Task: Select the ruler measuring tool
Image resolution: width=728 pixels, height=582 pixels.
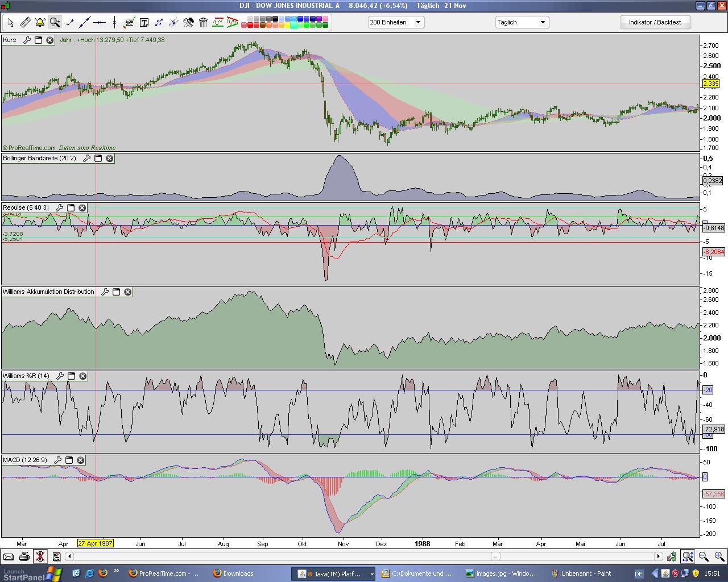Action: (25, 22)
